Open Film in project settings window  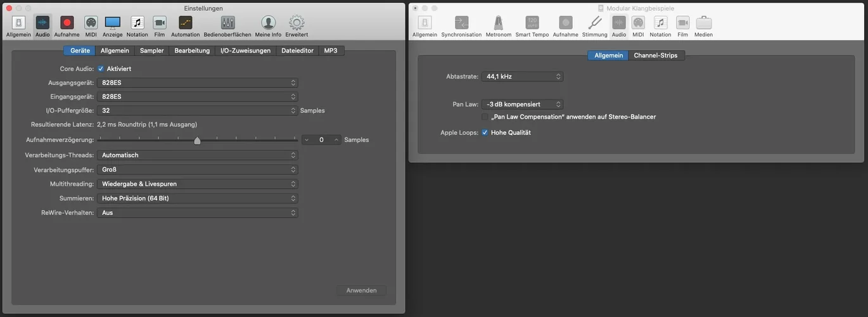[682, 26]
